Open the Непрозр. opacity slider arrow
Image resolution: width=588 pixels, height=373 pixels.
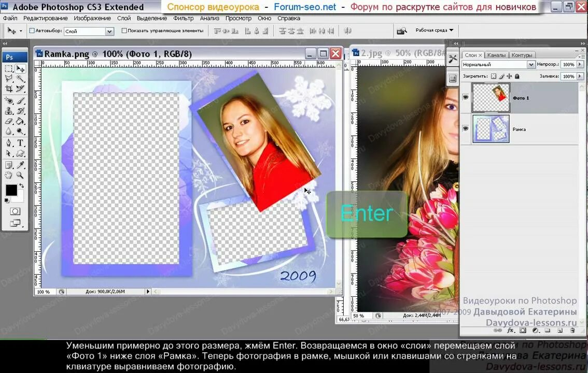[x=580, y=64]
